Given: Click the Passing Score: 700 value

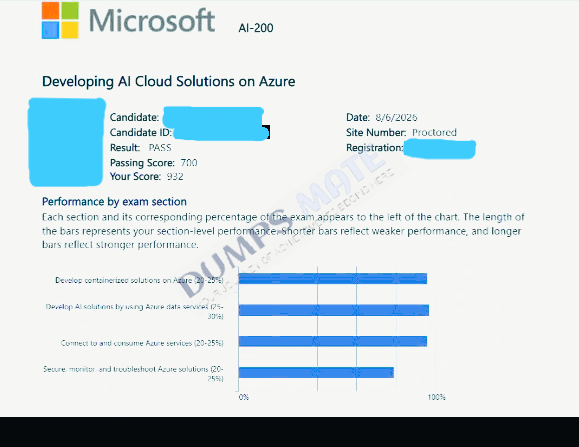Looking at the screenshot, I should tap(189, 163).
